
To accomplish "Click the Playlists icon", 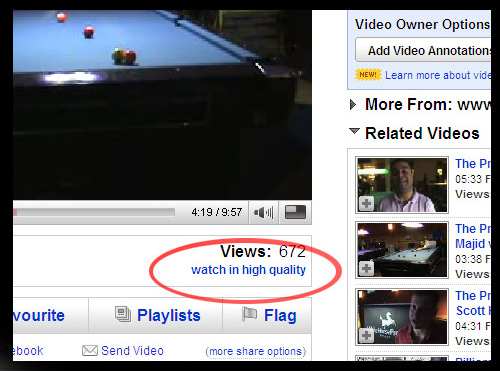I will tap(123, 314).
